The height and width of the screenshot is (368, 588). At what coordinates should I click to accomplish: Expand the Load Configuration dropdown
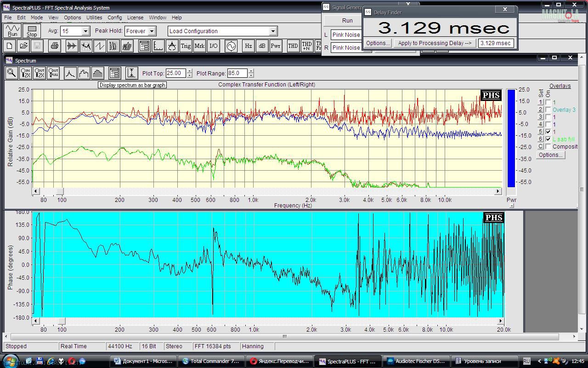[x=273, y=31]
